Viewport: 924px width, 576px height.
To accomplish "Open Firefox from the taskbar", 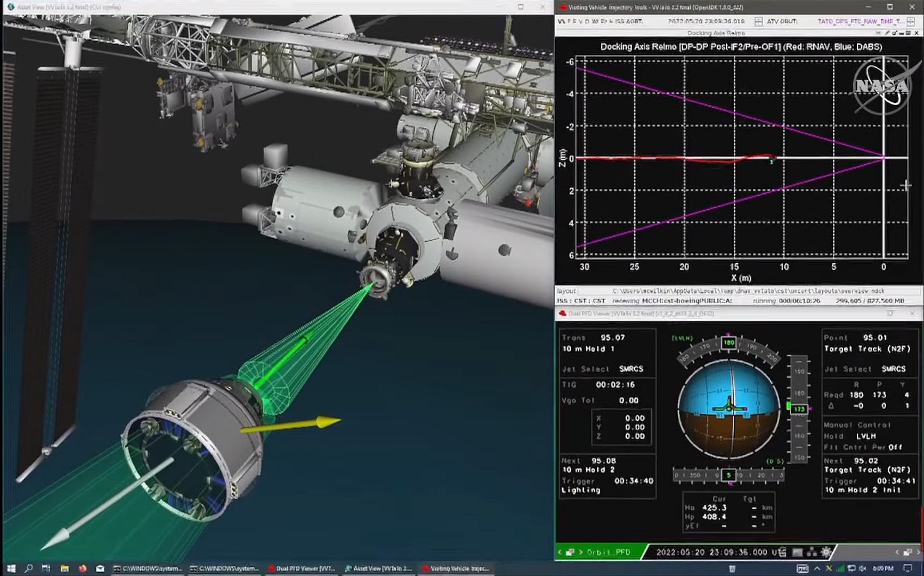I will pos(83,569).
